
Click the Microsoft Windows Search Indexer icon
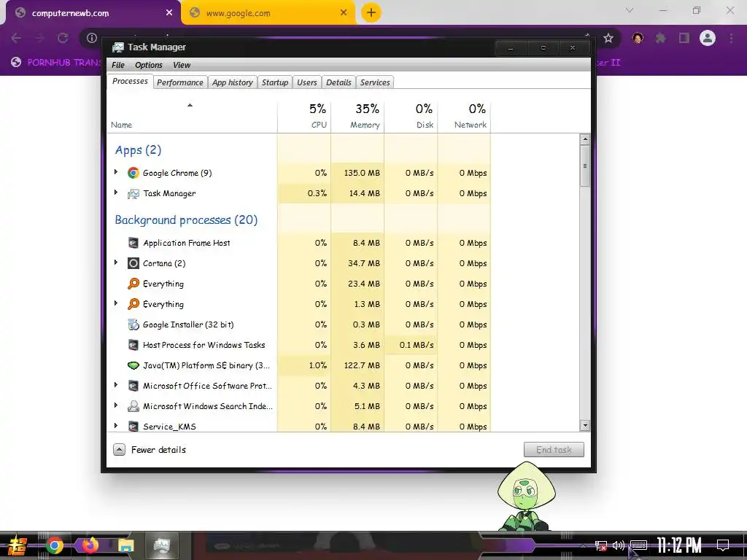point(133,406)
